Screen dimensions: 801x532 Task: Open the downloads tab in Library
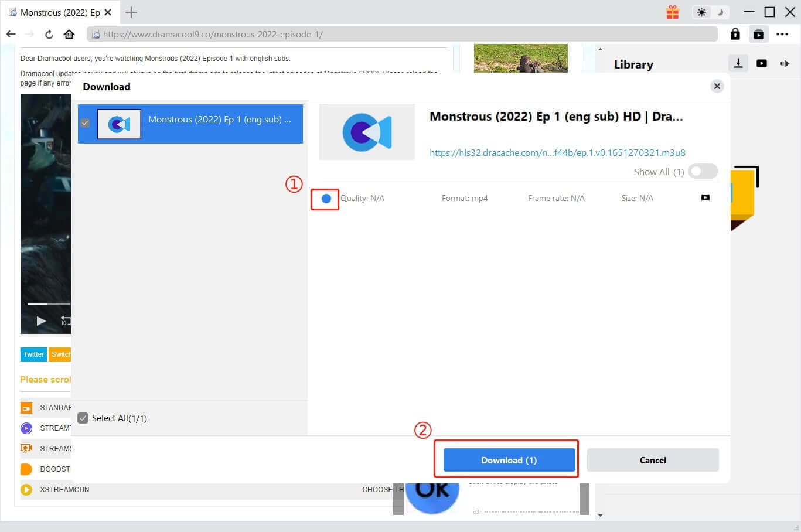tap(738, 63)
